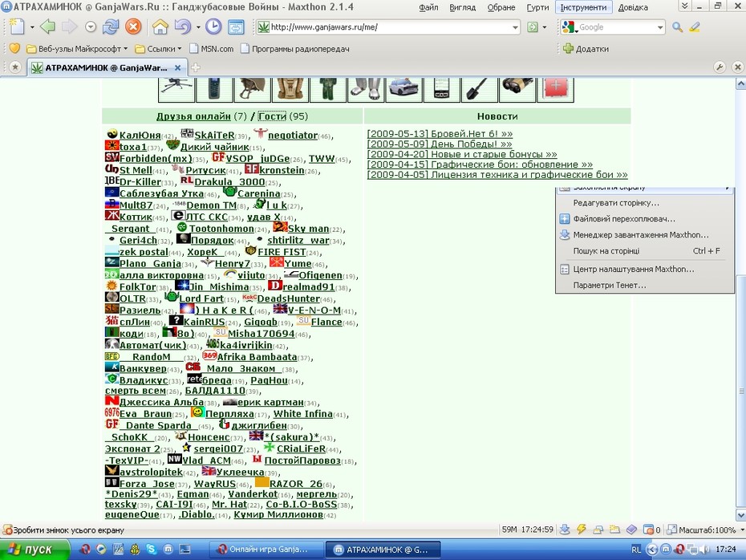Expand the Google search engine dropdown

click(x=660, y=27)
